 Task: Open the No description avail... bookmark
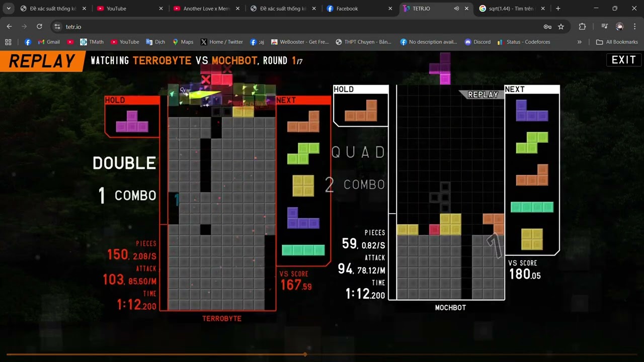(x=429, y=42)
